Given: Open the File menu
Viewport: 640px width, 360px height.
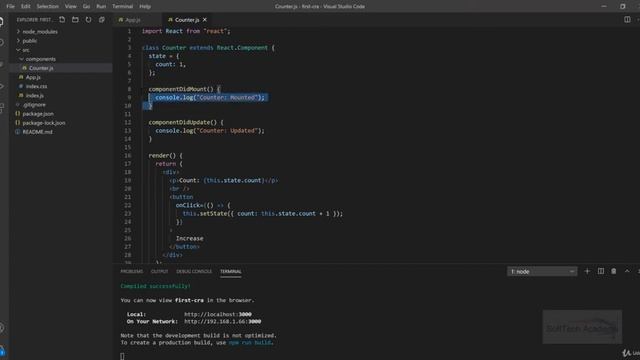Looking at the screenshot, I should pyautogui.click(x=11, y=6).
